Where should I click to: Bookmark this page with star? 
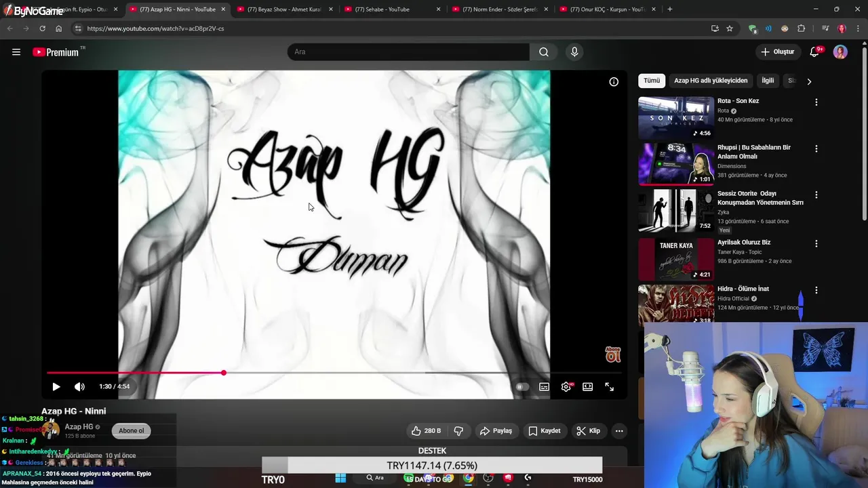coord(730,28)
